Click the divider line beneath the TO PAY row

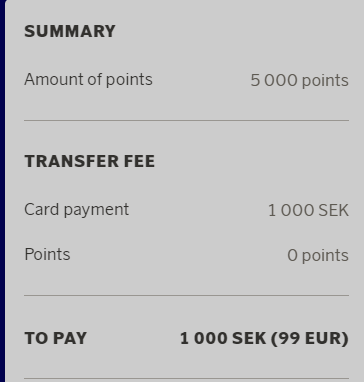(x=187, y=378)
